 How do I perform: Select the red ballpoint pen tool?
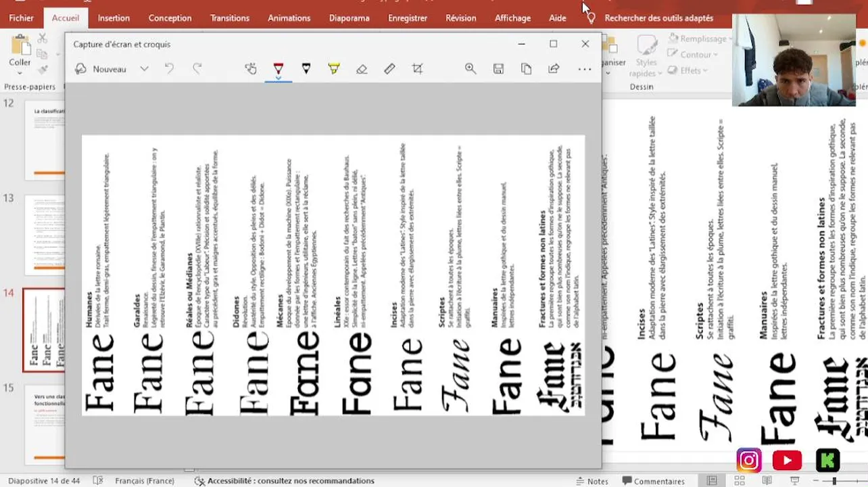pyautogui.click(x=278, y=68)
